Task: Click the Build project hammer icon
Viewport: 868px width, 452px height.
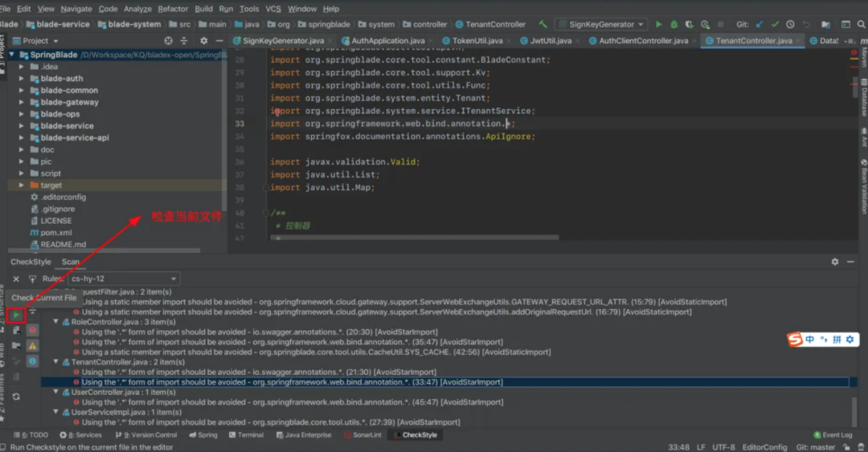Action: 543,24
